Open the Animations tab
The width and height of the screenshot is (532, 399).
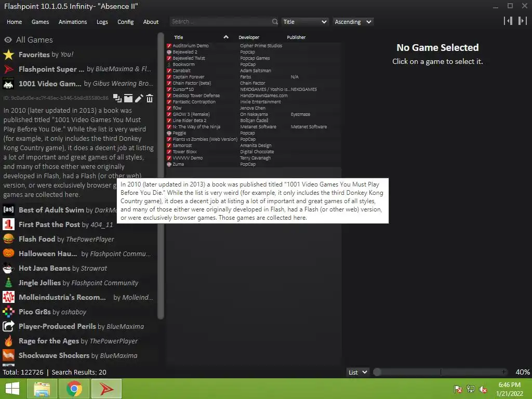coord(73,22)
